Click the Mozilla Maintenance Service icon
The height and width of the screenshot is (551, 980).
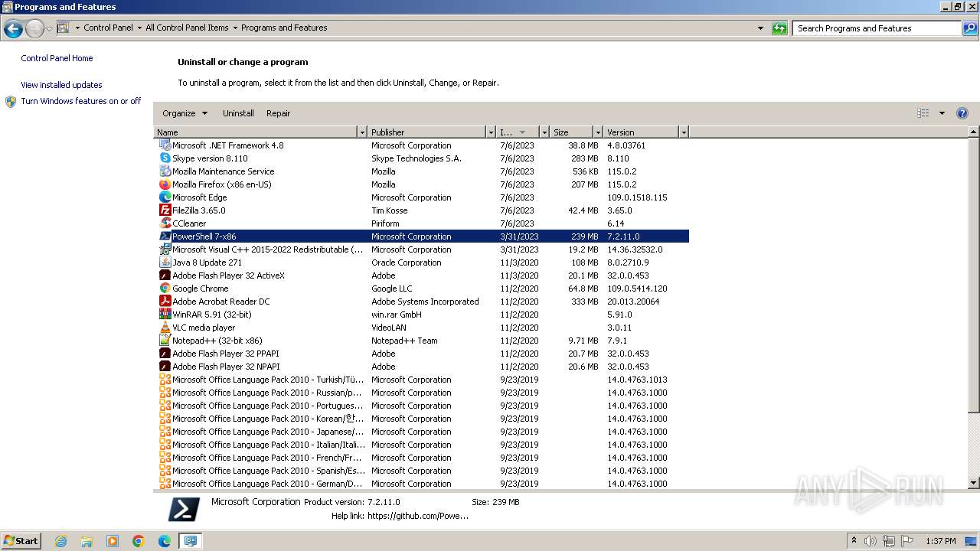pos(165,171)
